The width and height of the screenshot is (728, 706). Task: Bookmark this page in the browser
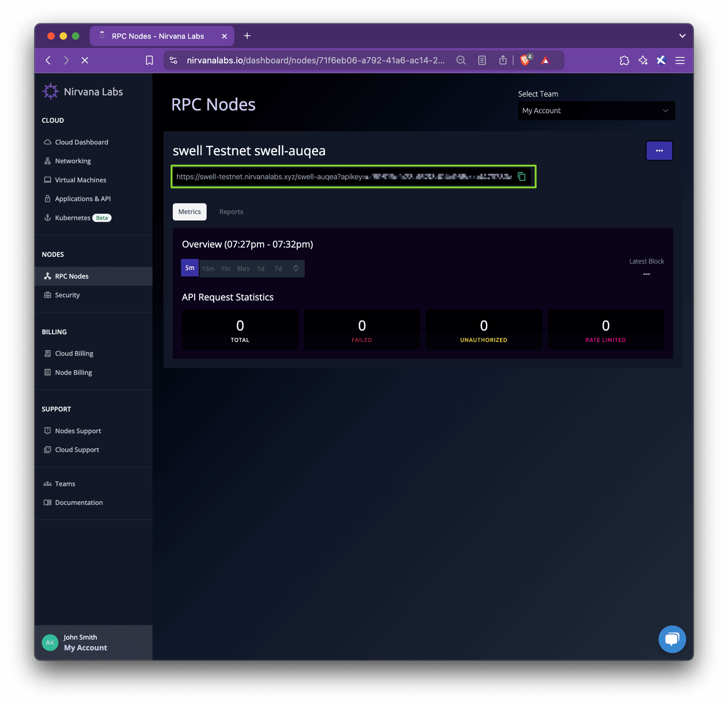click(149, 60)
